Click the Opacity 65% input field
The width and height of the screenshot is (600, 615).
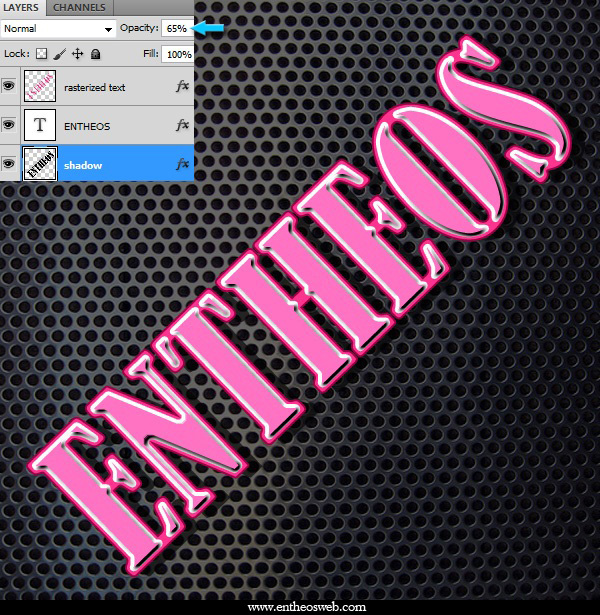[177, 29]
